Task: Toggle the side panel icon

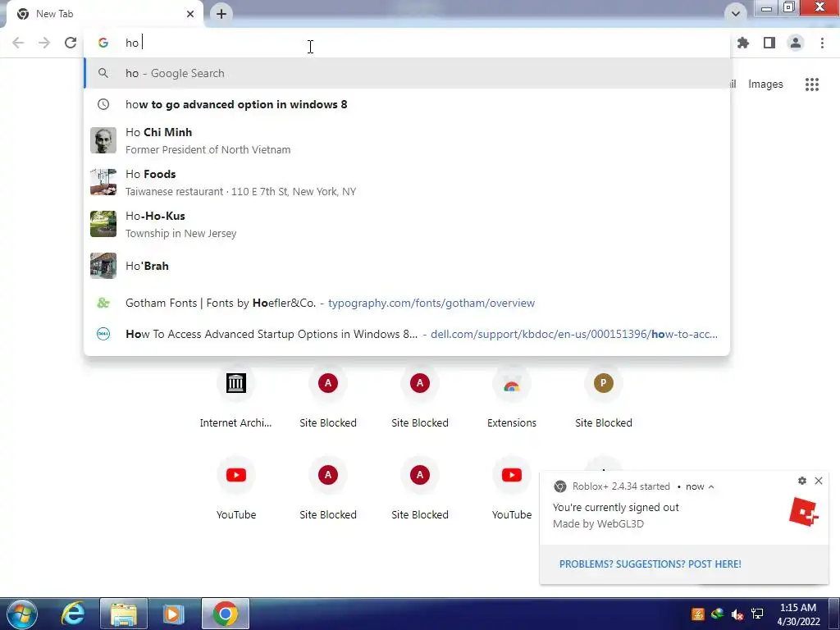Action: pyautogui.click(x=769, y=43)
